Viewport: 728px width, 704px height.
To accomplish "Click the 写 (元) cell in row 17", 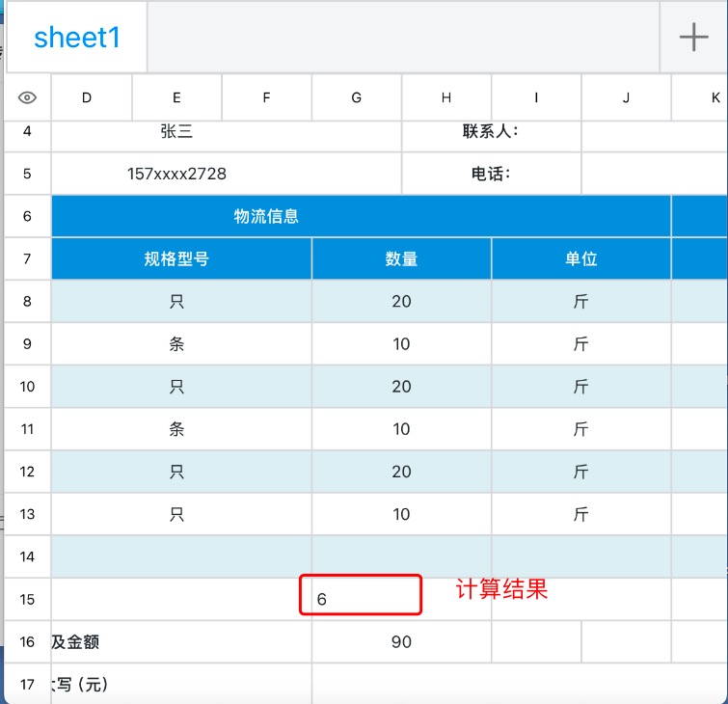I will 181,684.
